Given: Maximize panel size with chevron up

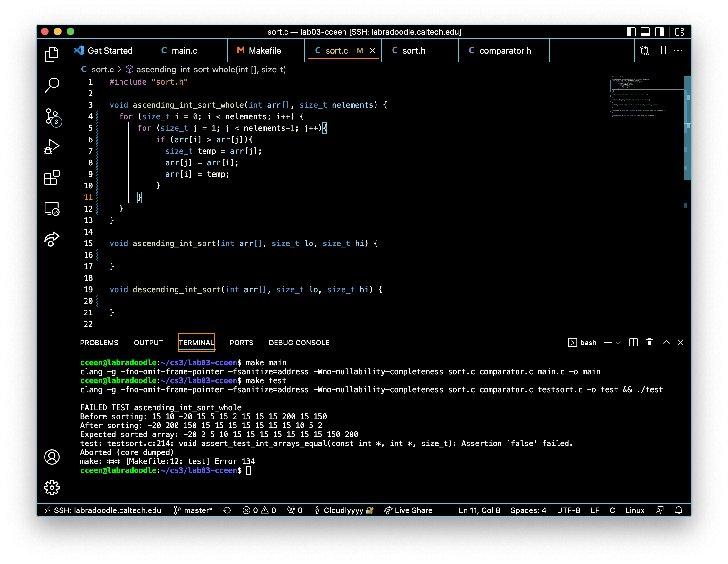Looking at the screenshot, I should pyautogui.click(x=666, y=342).
